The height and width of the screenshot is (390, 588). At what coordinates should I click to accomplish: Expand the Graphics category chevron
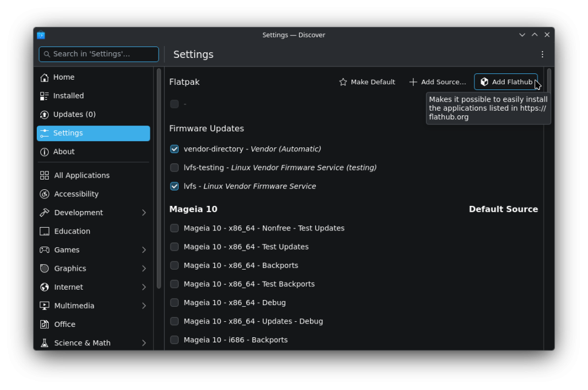click(144, 268)
